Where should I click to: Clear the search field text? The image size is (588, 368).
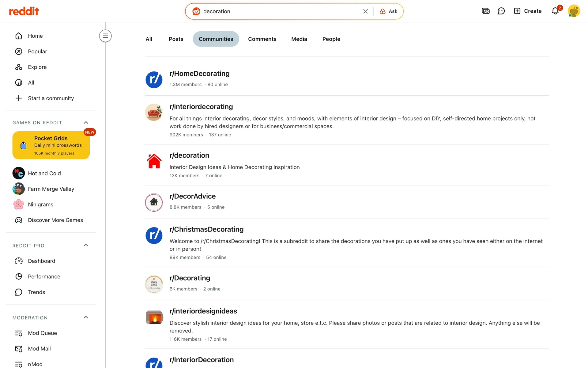[x=365, y=11]
